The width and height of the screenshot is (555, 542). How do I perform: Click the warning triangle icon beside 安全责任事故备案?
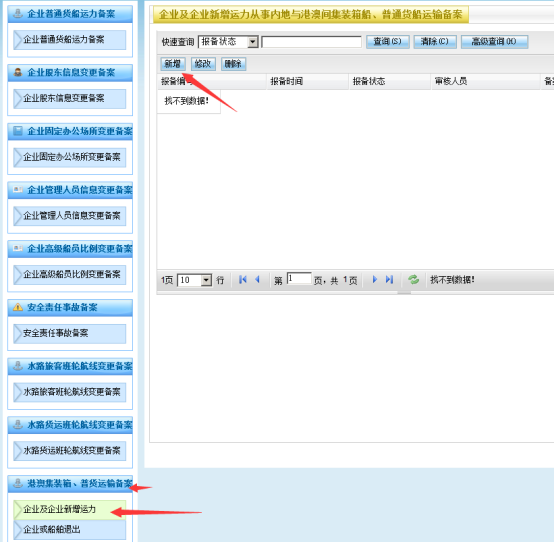click(17, 307)
